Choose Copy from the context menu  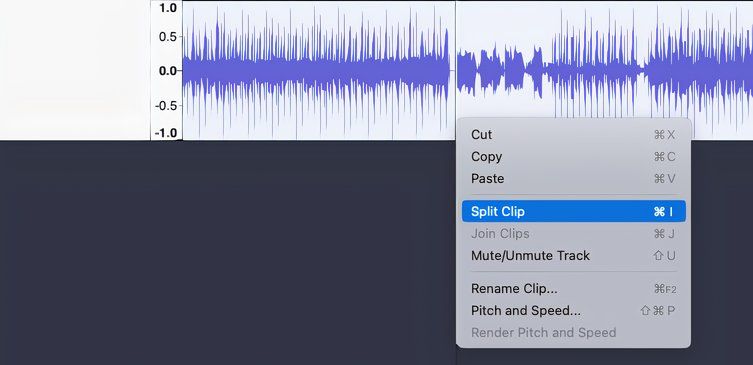coord(573,157)
